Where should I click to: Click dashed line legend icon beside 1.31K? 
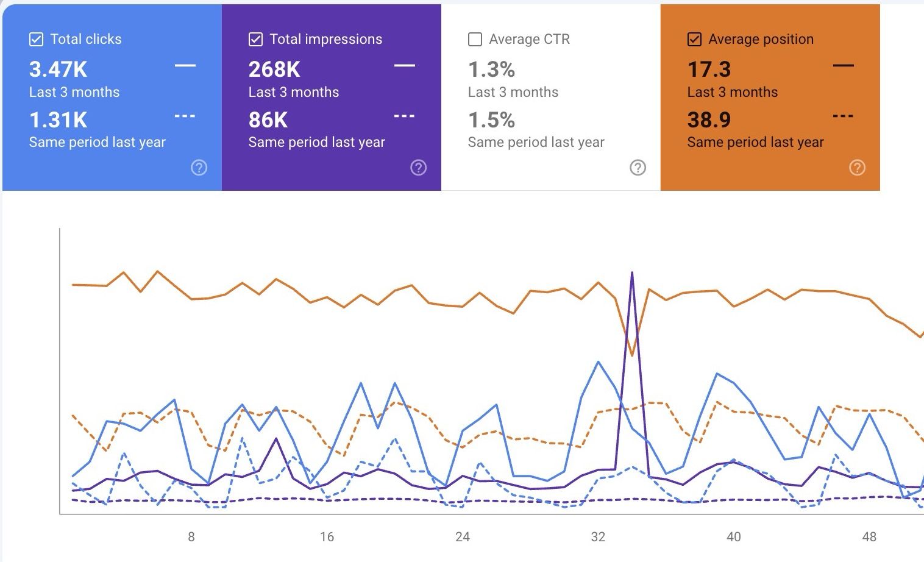pyautogui.click(x=185, y=116)
